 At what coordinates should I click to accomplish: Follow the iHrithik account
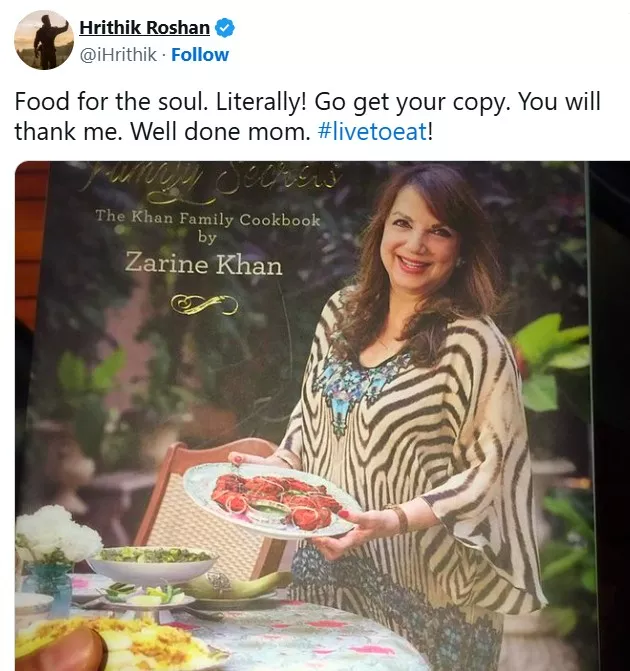coord(200,55)
